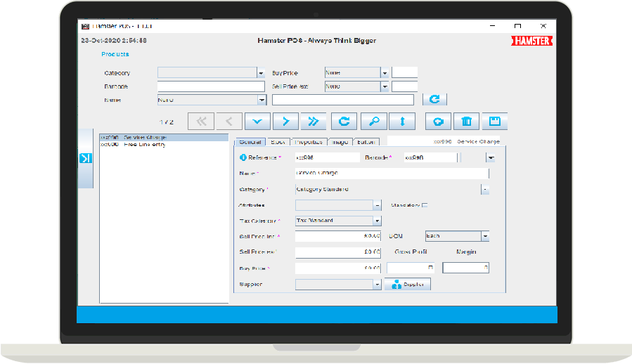This screenshot has width=632, height=364.
Task: Open the Name filter dropdown
Action: coord(262,100)
